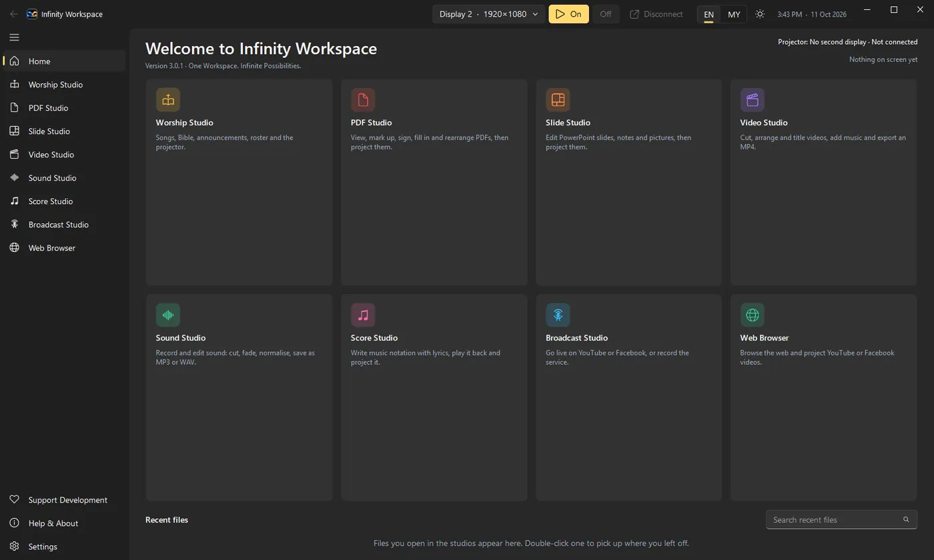934x560 pixels.
Task: Open Video Studio from the sidebar
Action: (64, 155)
